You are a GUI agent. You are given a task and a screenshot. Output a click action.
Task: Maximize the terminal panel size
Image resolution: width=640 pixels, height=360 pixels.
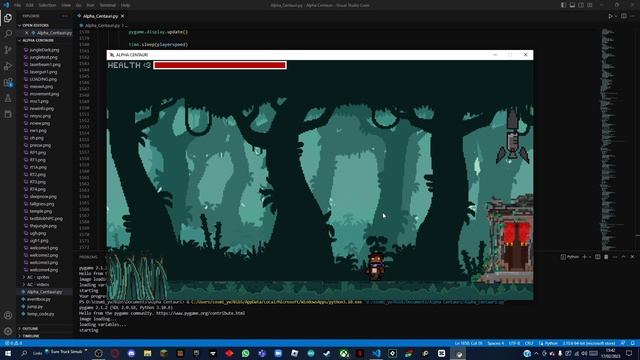pyautogui.click(x=623, y=257)
